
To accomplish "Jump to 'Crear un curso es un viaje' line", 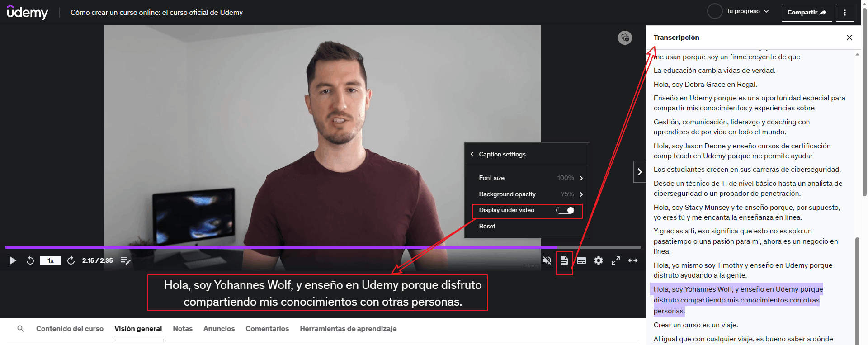I will [x=696, y=325].
